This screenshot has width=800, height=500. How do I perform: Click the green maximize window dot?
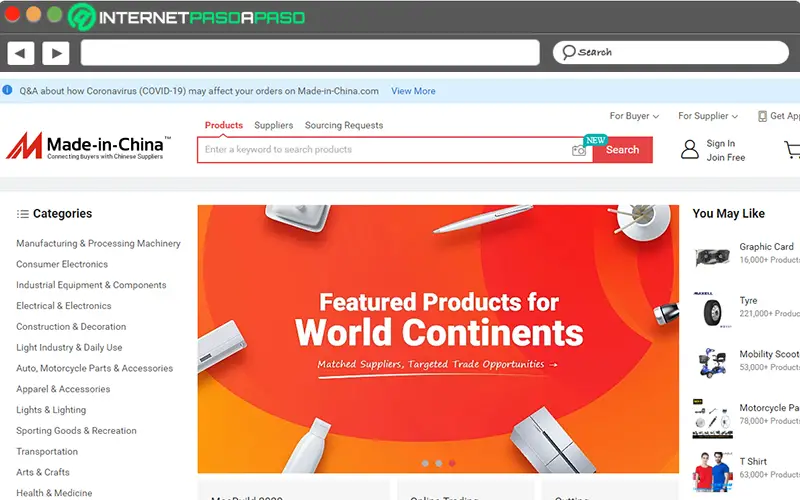click(x=55, y=14)
